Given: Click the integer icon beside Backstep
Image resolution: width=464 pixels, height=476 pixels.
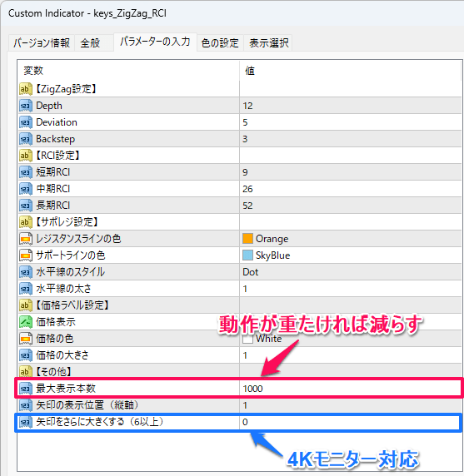Looking at the screenshot, I should coord(26,139).
